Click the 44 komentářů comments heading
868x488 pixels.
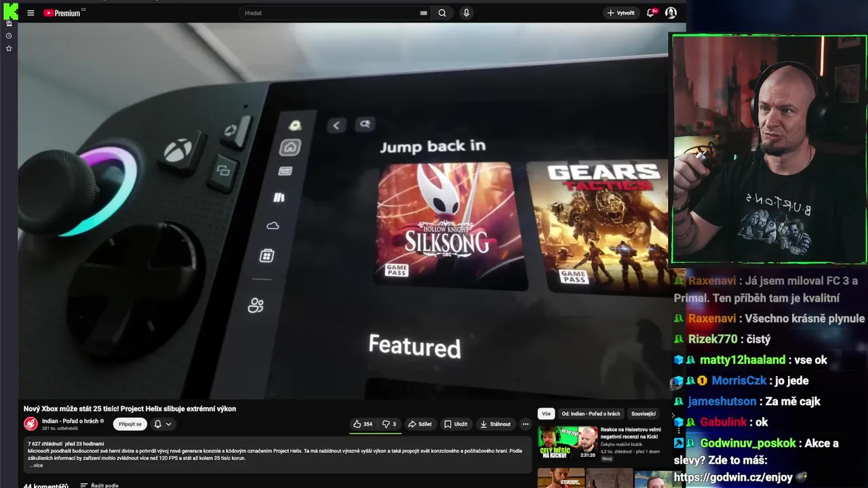46,485
